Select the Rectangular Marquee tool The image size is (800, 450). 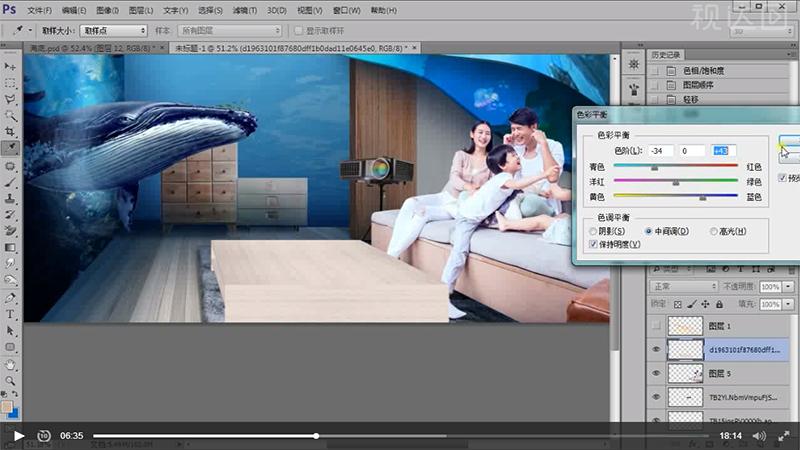(10, 83)
